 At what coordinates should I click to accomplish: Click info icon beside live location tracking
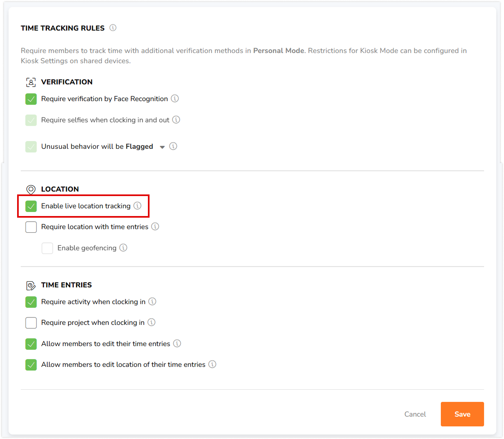138,206
